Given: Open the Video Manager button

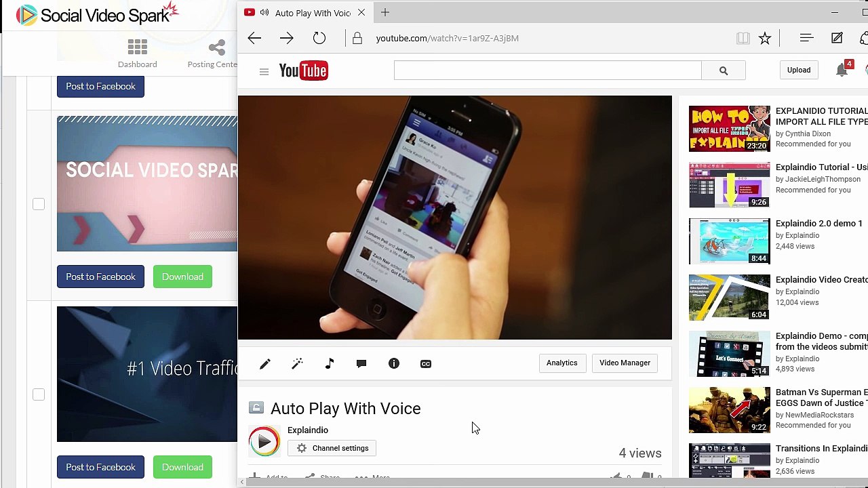Looking at the screenshot, I should [x=625, y=363].
